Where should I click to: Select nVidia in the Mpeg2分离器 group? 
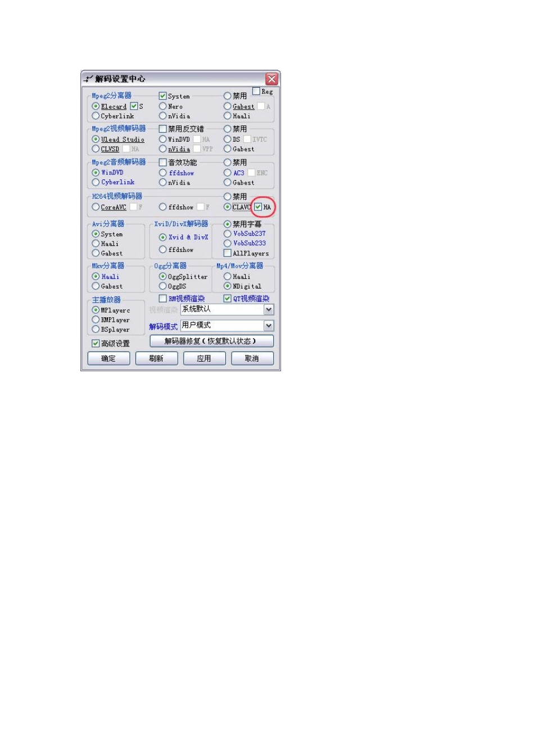click(x=162, y=116)
